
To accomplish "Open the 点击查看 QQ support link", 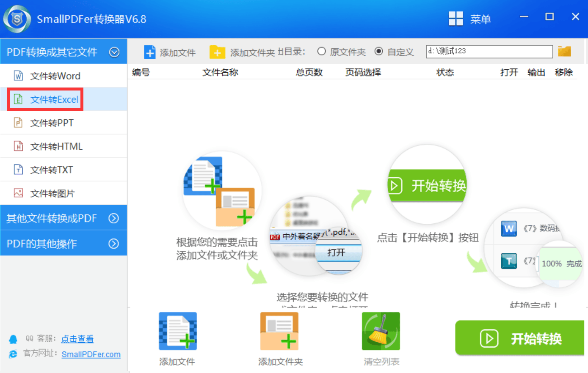I will [x=77, y=339].
